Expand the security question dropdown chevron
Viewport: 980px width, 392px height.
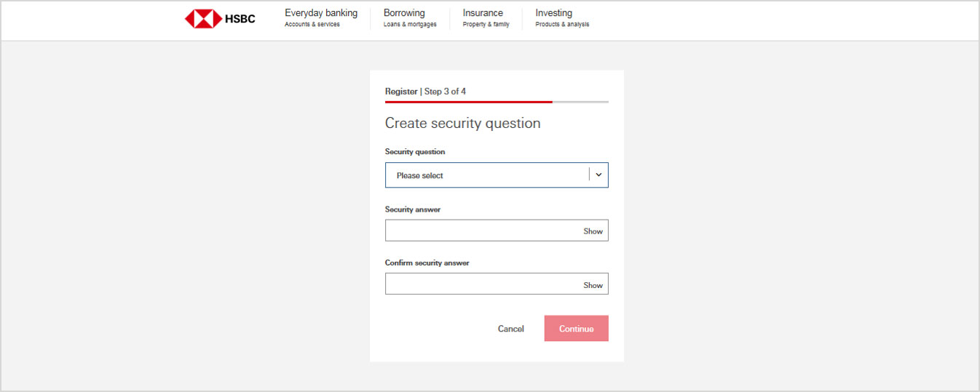(598, 175)
